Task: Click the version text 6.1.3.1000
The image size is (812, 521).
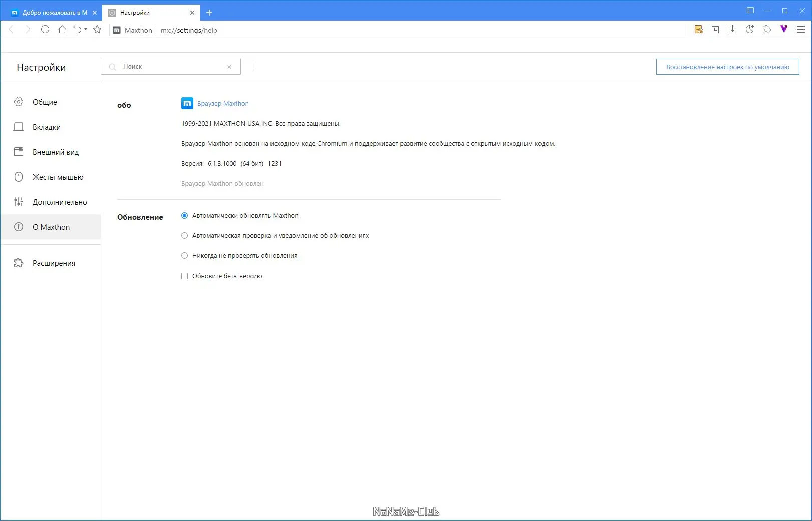Action: 222,164
